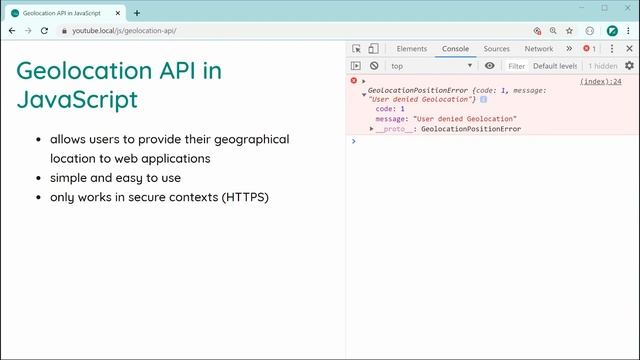
Task: Open DevTools customize menu
Action: 611,49
